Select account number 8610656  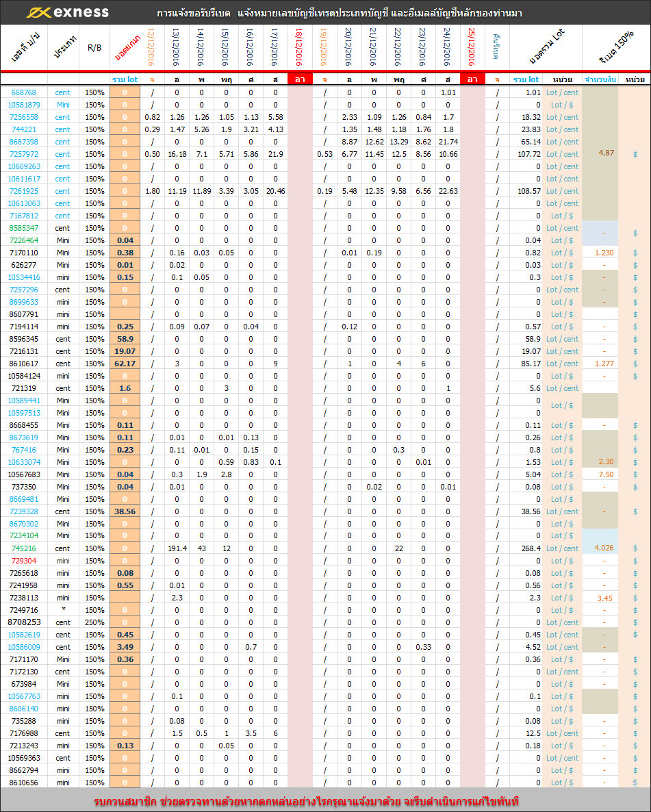pyautogui.click(x=24, y=783)
